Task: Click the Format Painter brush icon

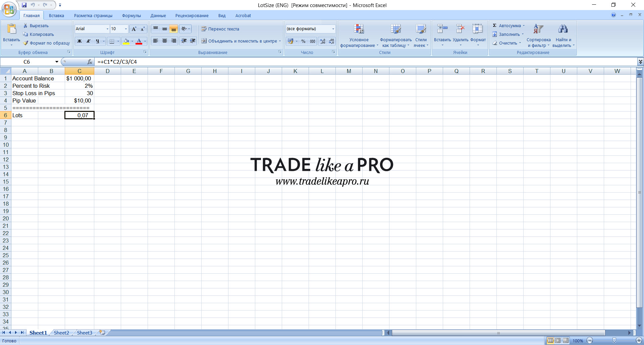Action: pyautogui.click(x=25, y=43)
